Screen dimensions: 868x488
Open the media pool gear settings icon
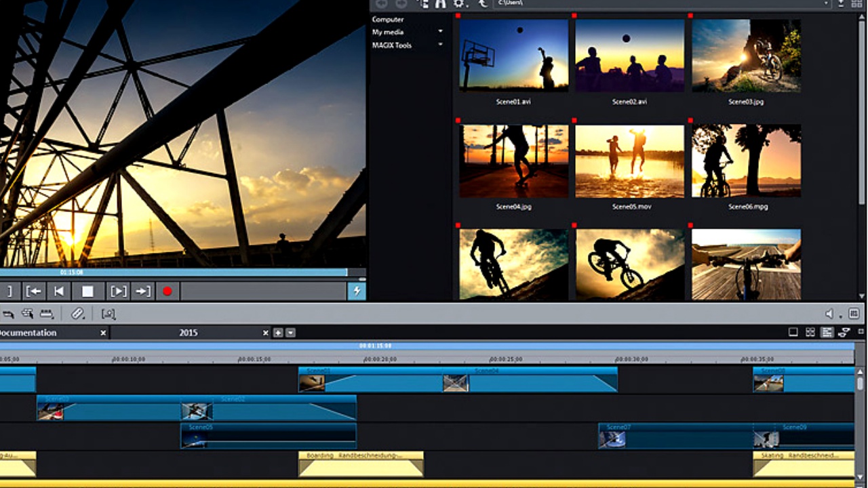click(x=460, y=3)
